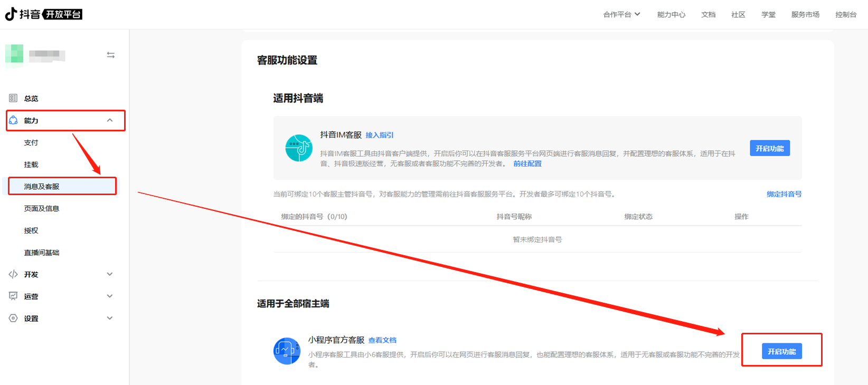The width and height of the screenshot is (868, 385).
Task: Select 授权 in the sidebar
Action: 31,230
